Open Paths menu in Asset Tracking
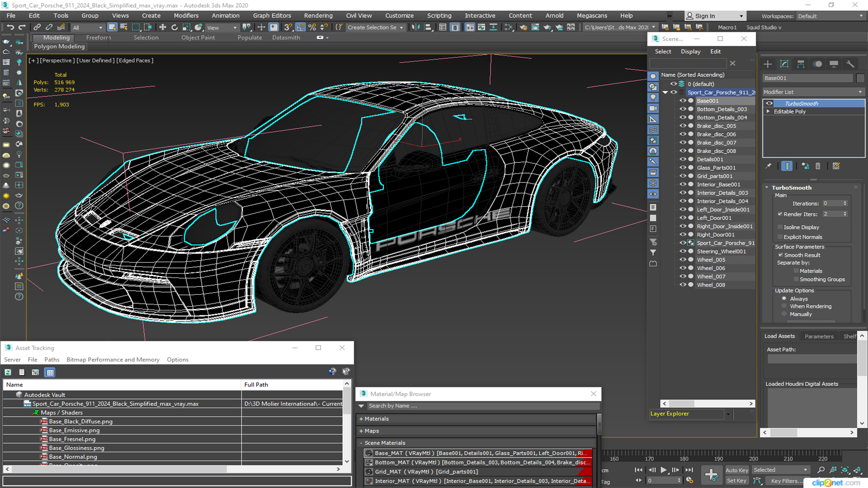Viewport: 868px width, 488px height. tap(52, 360)
